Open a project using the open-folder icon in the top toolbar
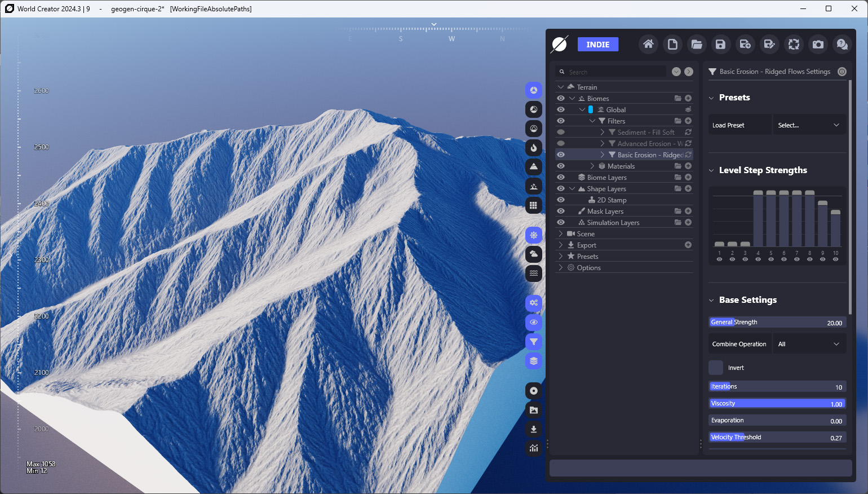The image size is (868, 494). coord(697,45)
